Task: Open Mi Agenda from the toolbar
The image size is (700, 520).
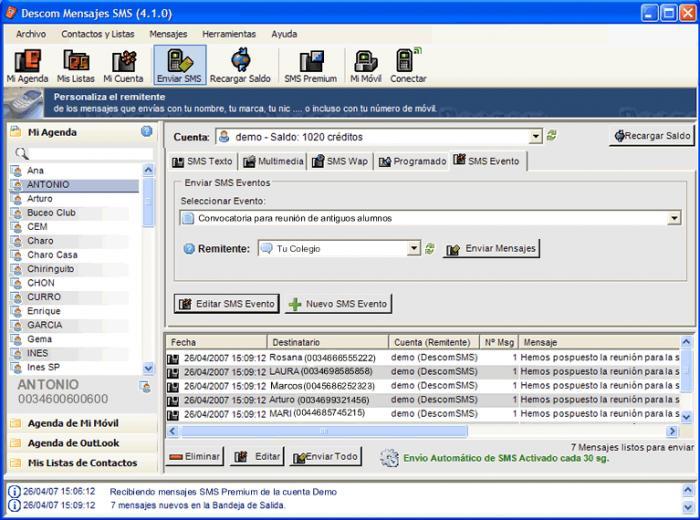Action: click(27, 66)
